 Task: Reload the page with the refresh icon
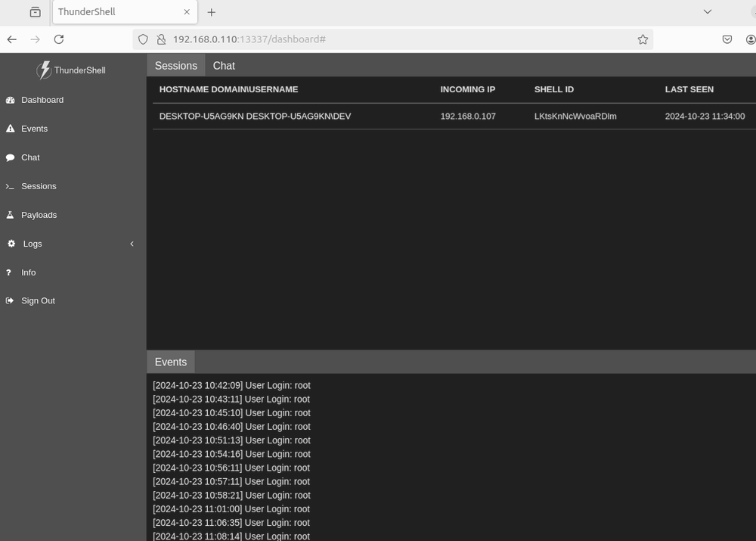click(59, 39)
